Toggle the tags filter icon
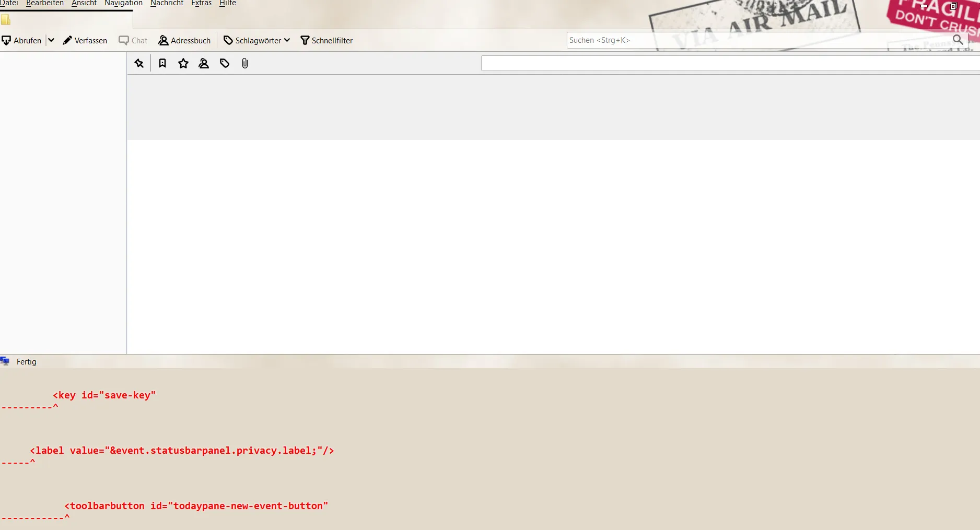 (225, 63)
